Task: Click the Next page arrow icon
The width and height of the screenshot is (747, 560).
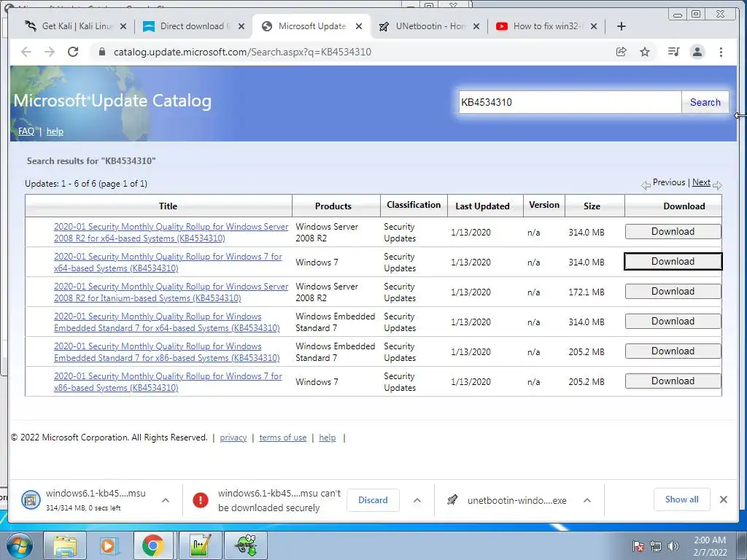Action: point(717,185)
